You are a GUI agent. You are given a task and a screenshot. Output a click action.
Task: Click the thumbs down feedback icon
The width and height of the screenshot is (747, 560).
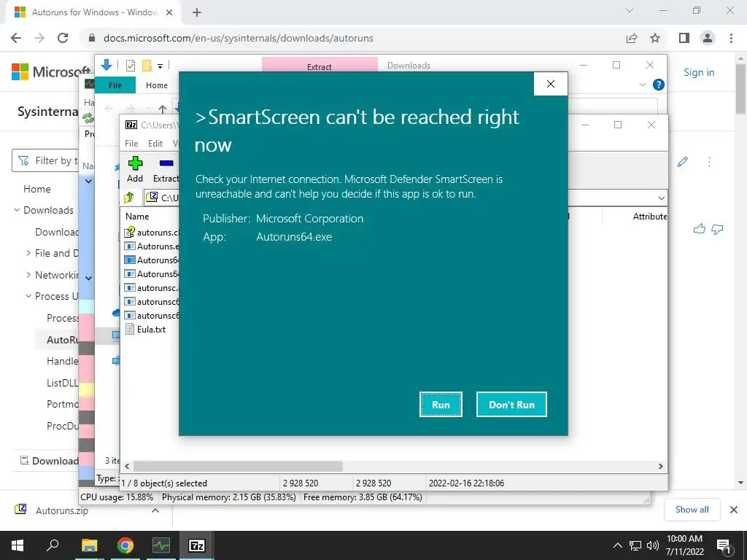(x=718, y=229)
